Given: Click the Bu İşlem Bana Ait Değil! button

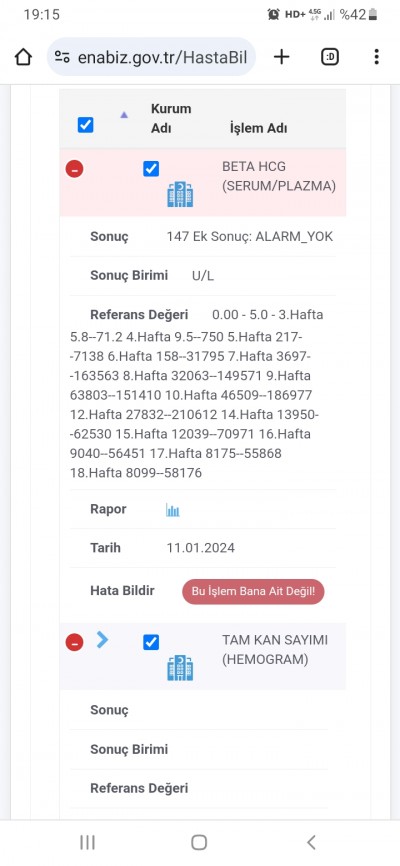Looking at the screenshot, I should [x=253, y=592].
